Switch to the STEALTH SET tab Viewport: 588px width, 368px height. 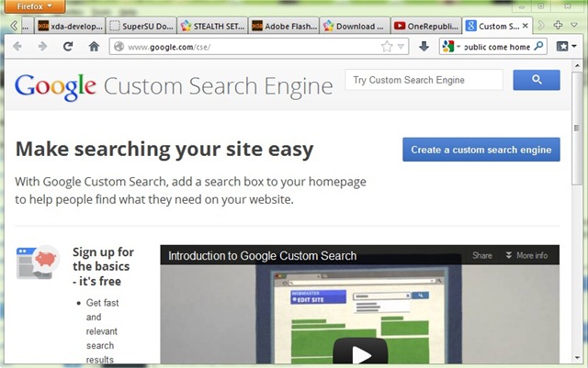(212, 26)
